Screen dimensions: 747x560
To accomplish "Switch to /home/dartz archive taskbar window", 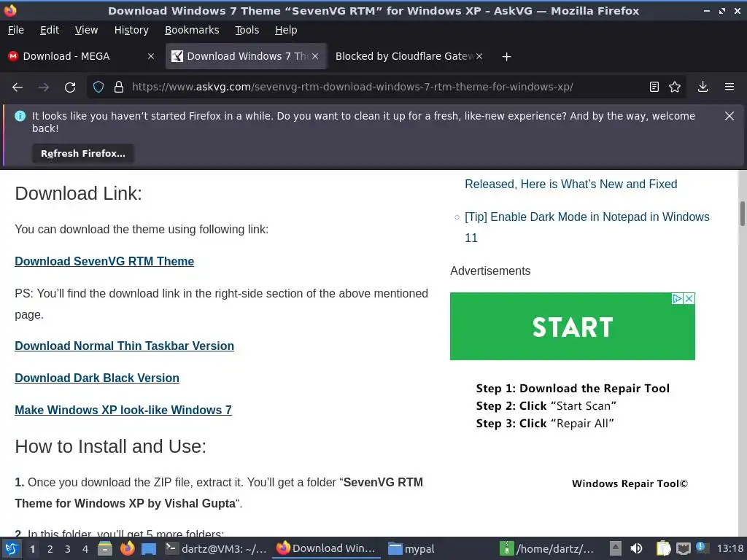I will tap(547, 548).
